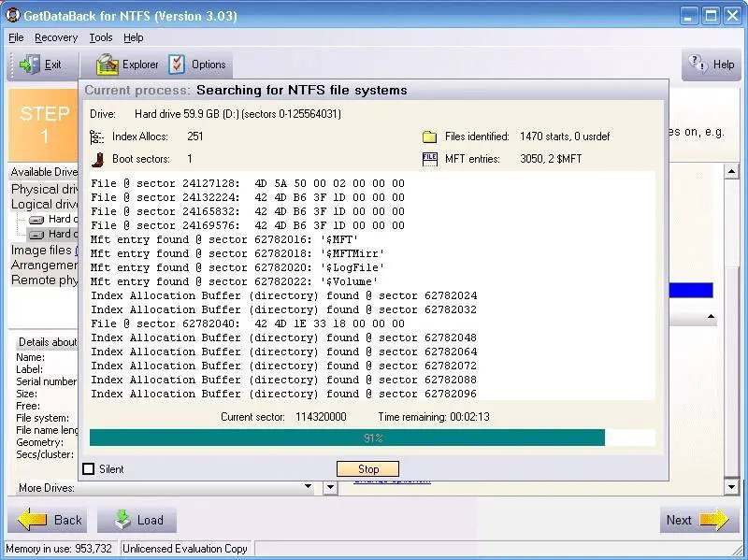The height and width of the screenshot is (560, 748).
Task: Open the Recovery menu
Action: pyautogui.click(x=56, y=37)
